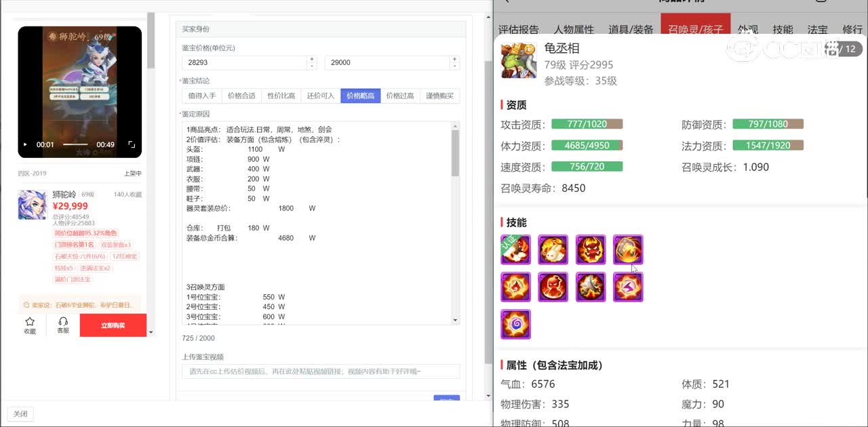This screenshot has width=868, height=427.
Task: Click the red fire demon face skill icon
Action: tap(591, 249)
